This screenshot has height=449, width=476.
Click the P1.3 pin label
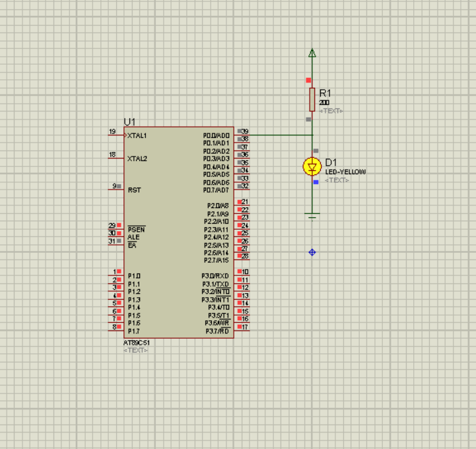tap(134, 300)
